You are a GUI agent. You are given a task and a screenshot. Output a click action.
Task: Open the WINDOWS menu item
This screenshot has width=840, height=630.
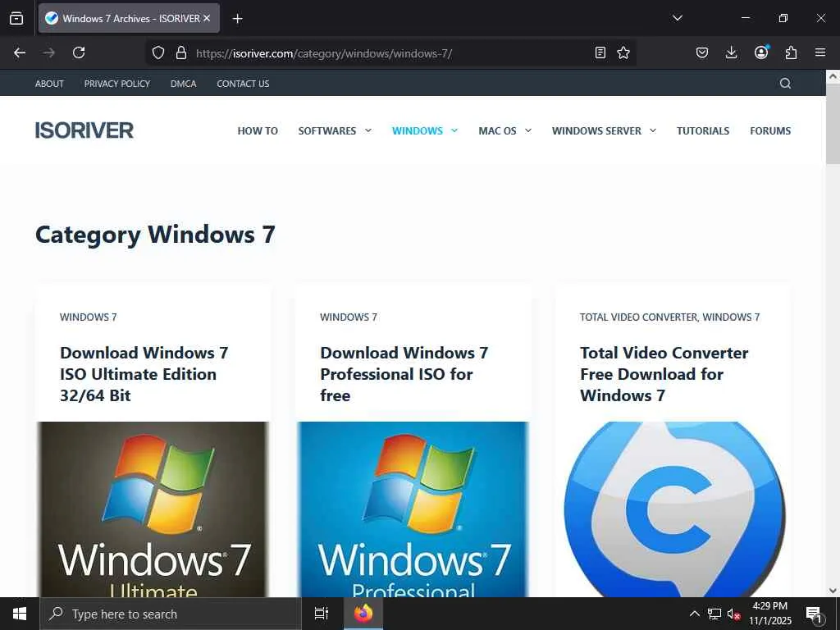(x=418, y=130)
